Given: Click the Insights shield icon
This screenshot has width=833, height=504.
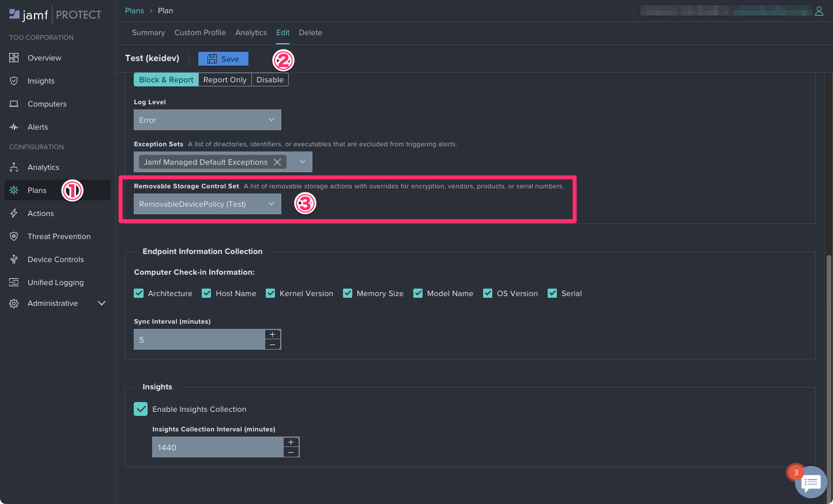Looking at the screenshot, I should pos(14,81).
